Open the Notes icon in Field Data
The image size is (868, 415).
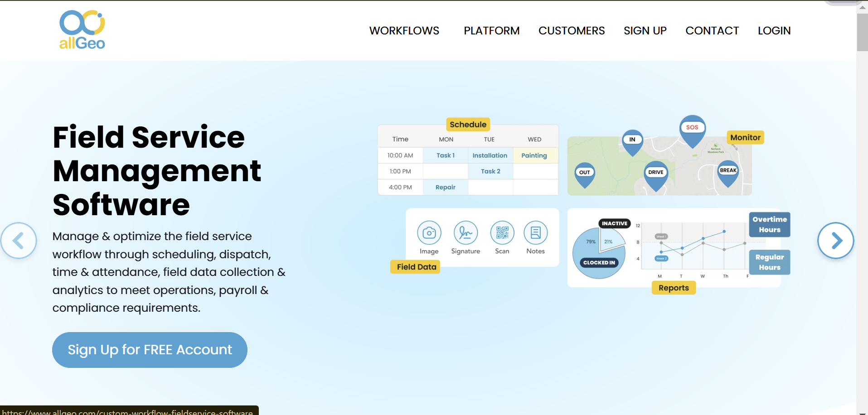click(x=536, y=232)
